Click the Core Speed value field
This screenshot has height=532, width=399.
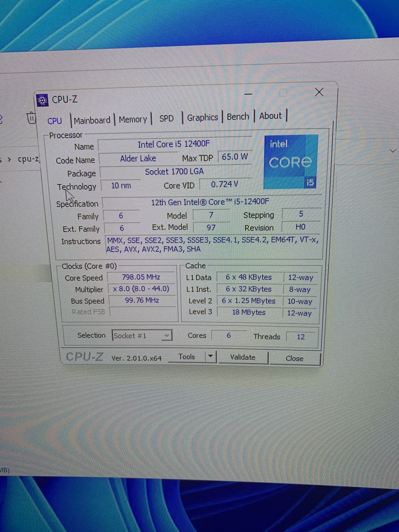coord(141,277)
